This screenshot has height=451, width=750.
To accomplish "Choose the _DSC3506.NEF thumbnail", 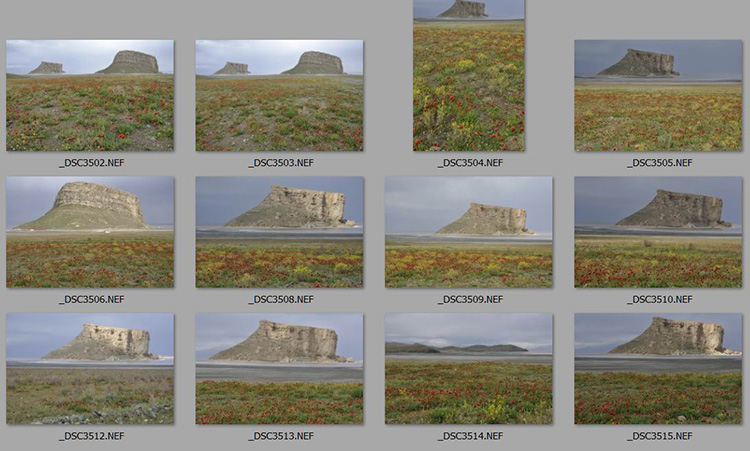I will click(x=90, y=232).
